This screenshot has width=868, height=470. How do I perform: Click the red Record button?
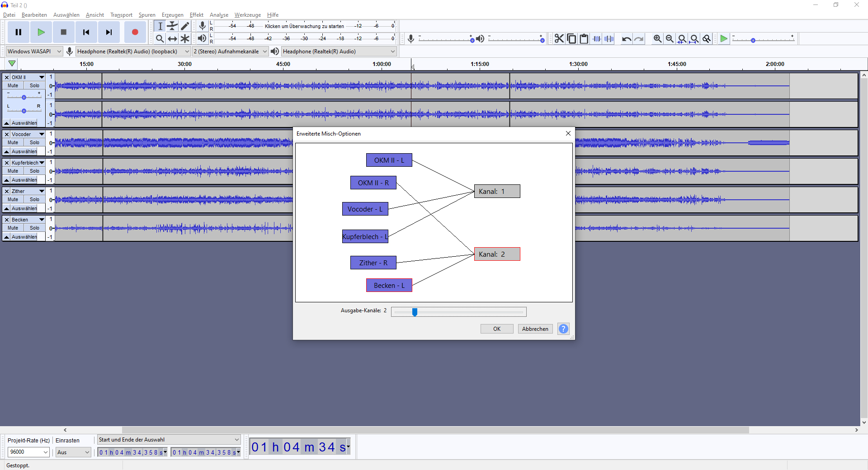pyautogui.click(x=135, y=32)
